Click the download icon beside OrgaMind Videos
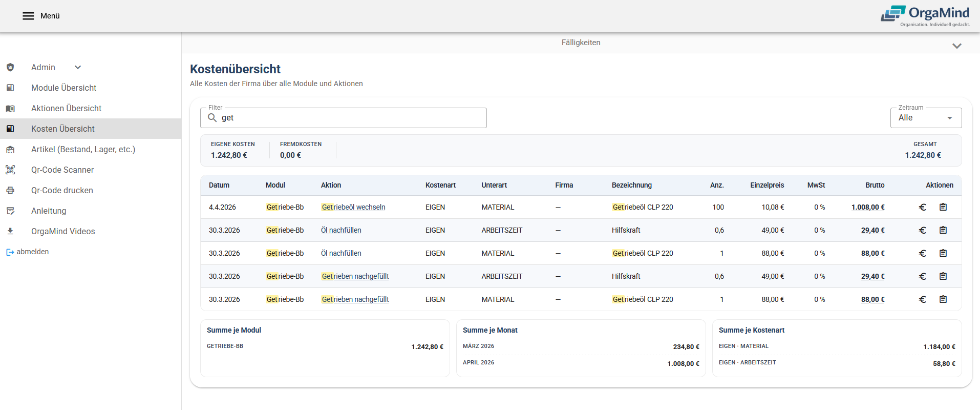980x410 pixels. click(x=10, y=231)
